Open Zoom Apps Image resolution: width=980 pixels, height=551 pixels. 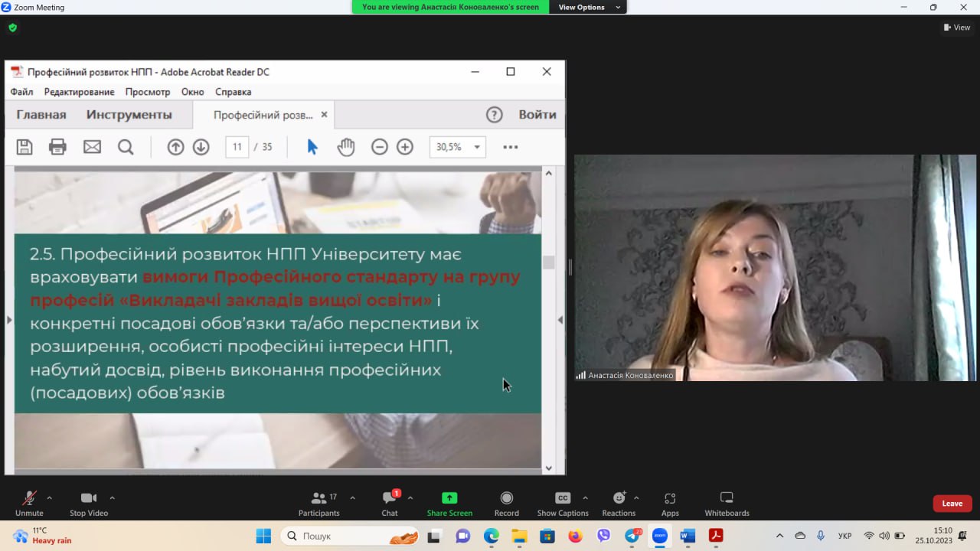click(x=670, y=504)
